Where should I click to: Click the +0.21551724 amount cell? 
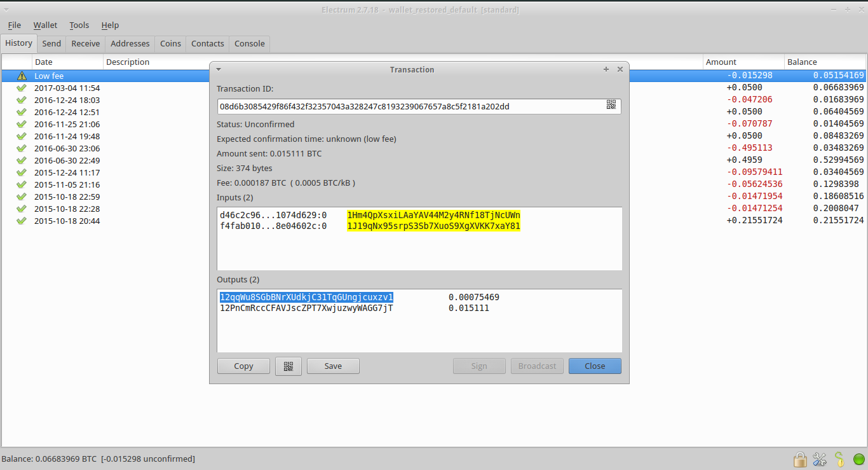point(754,221)
